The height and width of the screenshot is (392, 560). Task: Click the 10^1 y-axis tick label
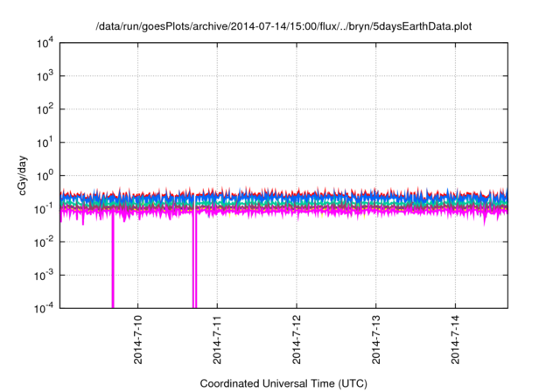(x=45, y=143)
